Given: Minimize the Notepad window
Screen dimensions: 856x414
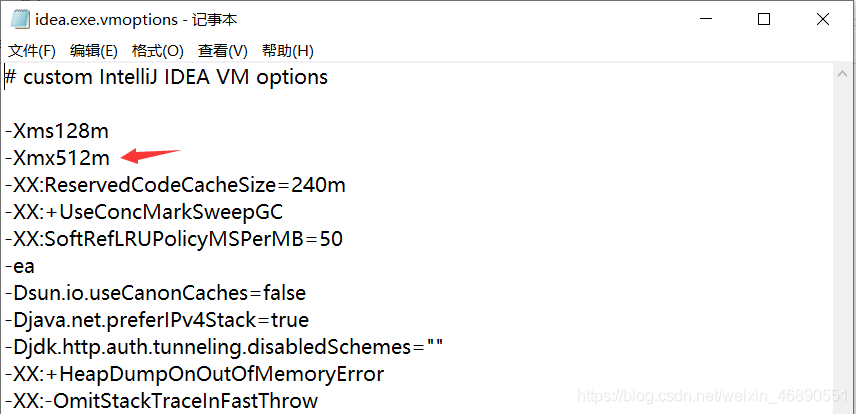Looking at the screenshot, I should (705, 20).
